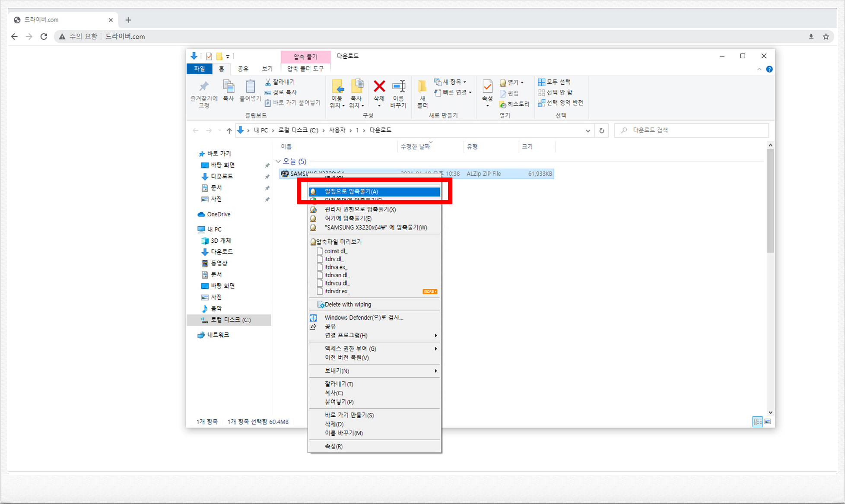Click Windows Defender scan entry

tap(364, 317)
